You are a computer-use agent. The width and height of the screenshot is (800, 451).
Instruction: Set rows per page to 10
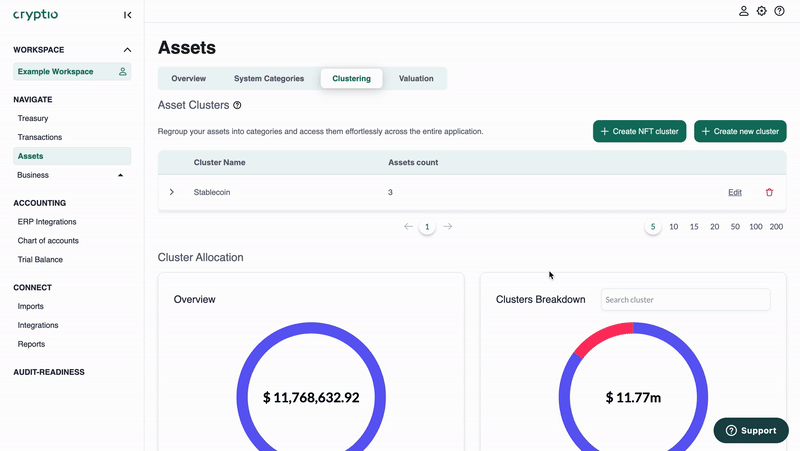coord(673,227)
